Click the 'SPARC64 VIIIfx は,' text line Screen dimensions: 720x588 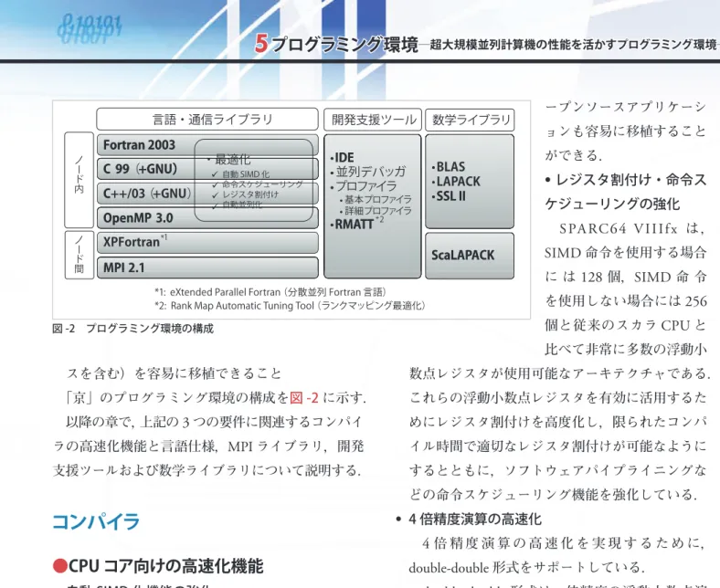[x=632, y=228]
